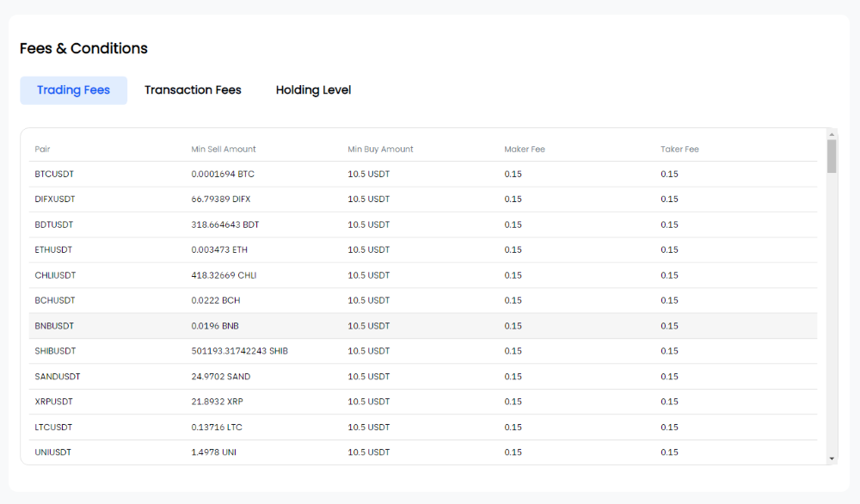Switch to the Holding Level tab
The height and width of the screenshot is (504, 860).
tap(313, 90)
